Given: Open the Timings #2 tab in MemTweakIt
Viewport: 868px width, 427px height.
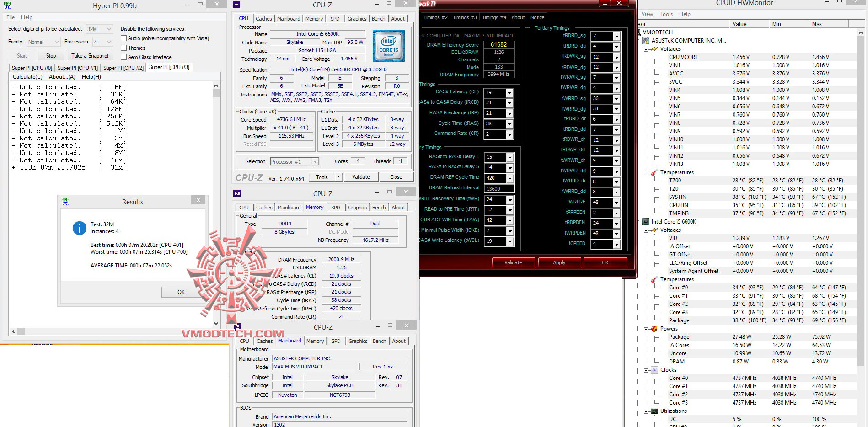Looking at the screenshot, I should point(435,17).
